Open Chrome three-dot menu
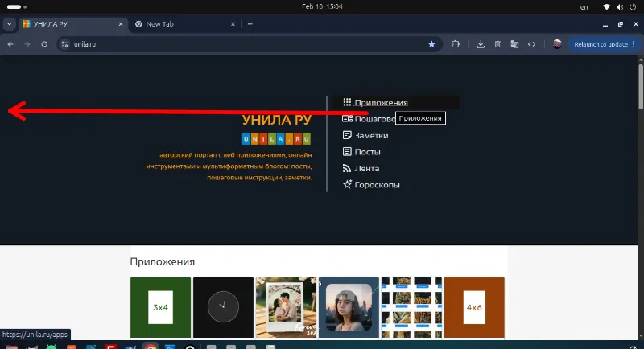The height and width of the screenshot is (349, 644). [x=634, y=44]
